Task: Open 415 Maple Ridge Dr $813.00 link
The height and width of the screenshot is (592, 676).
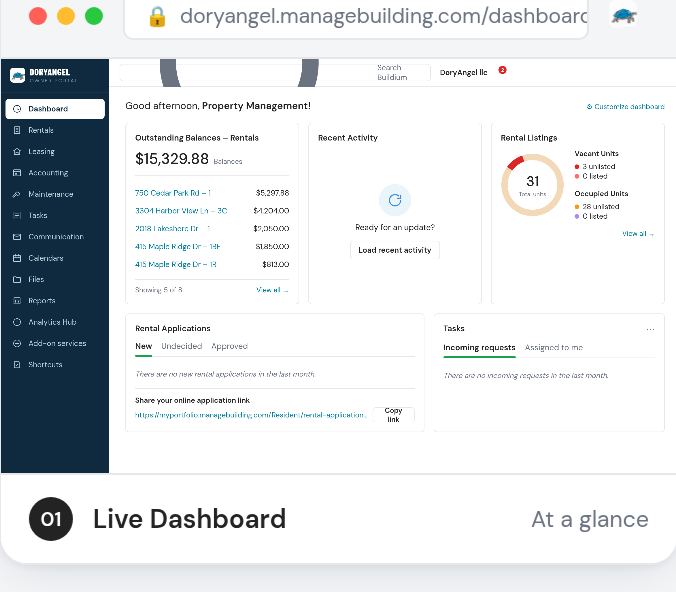Action: tap(175, 264)
